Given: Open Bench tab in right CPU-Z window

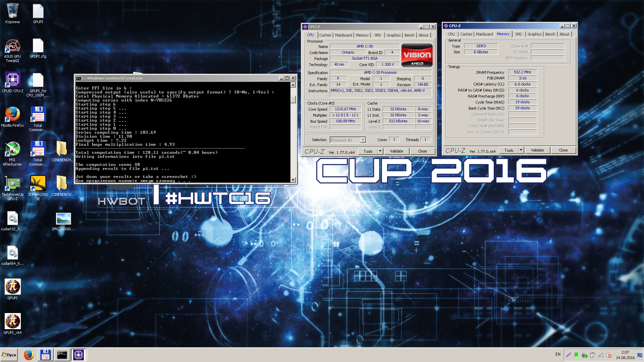Looking at the screenshot, I should tap(550, 34).
